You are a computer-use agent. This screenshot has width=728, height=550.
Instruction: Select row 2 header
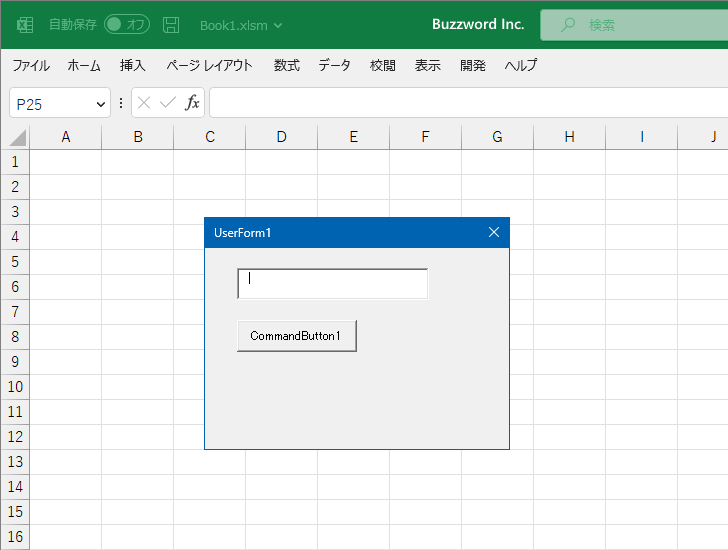(x=15, y=187)
